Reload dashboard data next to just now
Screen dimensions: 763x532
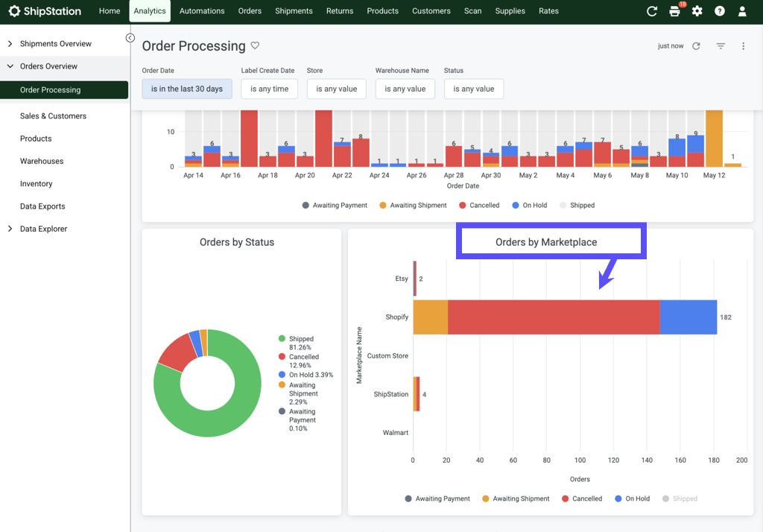pos(697,45)
